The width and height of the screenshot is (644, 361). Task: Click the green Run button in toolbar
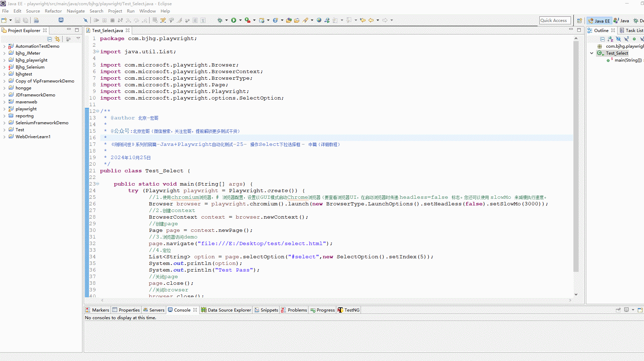point(234,20)
